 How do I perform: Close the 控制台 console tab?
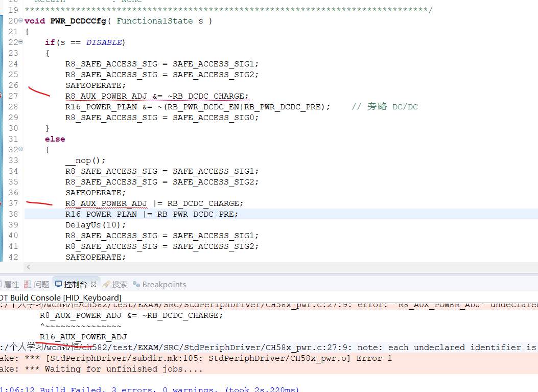[93, 285]
